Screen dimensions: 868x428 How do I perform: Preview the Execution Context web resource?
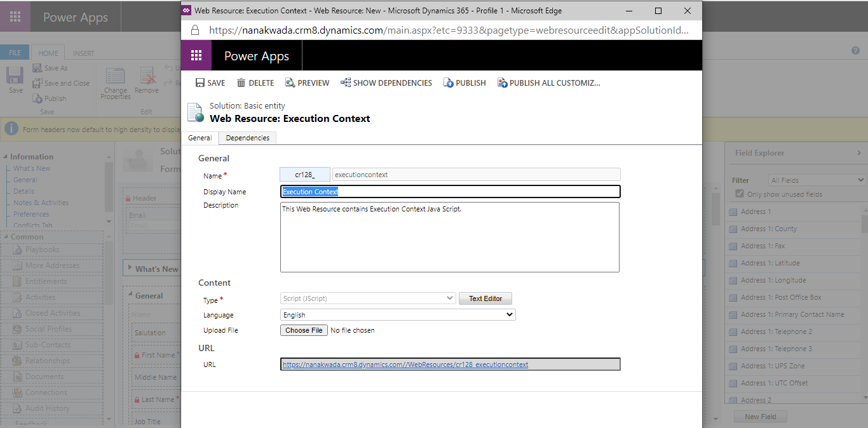tap(307, 83)
